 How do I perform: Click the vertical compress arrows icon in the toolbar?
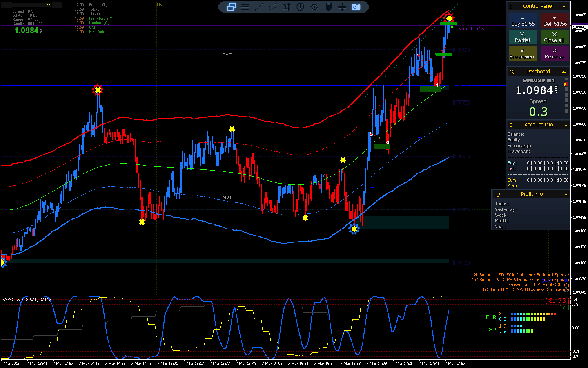pos(342,7)
